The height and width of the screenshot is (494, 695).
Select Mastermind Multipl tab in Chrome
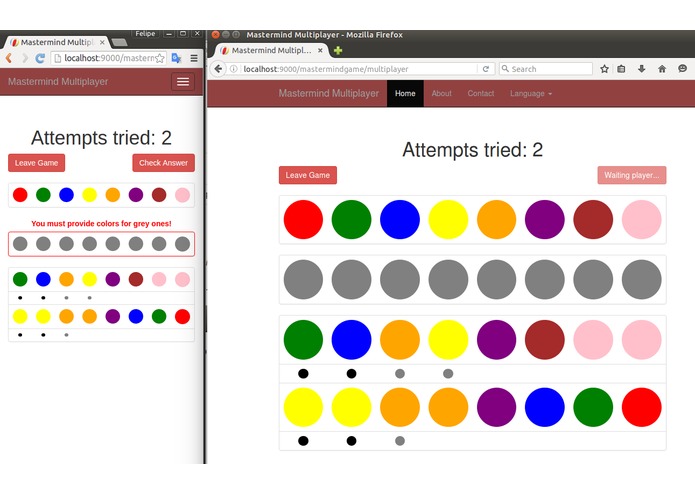point(56,42)
